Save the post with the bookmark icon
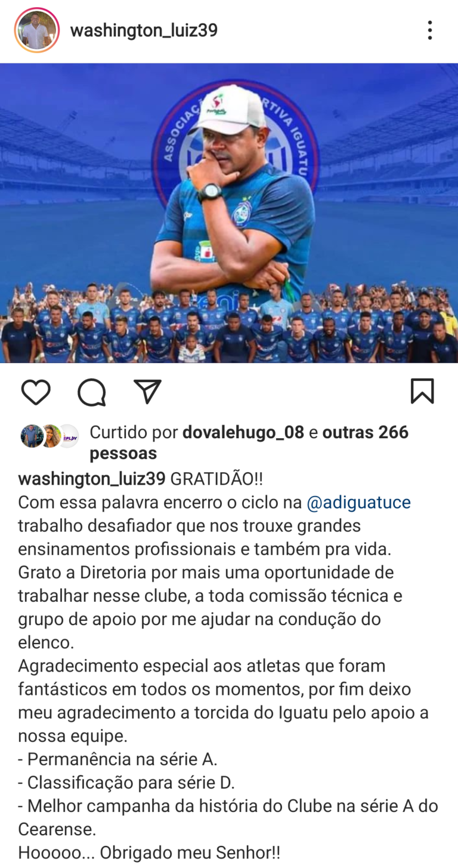This screenshot has height=868, width=458. click(422, 392)
